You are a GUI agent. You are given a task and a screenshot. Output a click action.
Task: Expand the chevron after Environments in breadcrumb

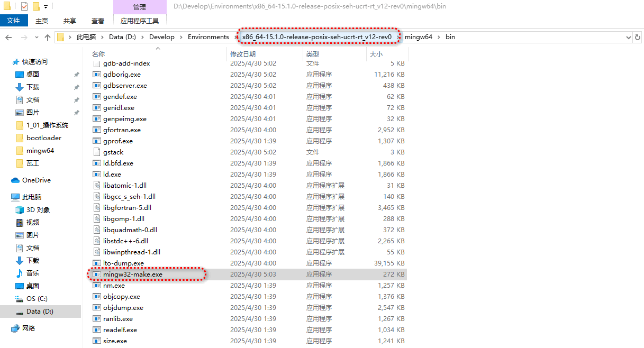click(234, 37)
